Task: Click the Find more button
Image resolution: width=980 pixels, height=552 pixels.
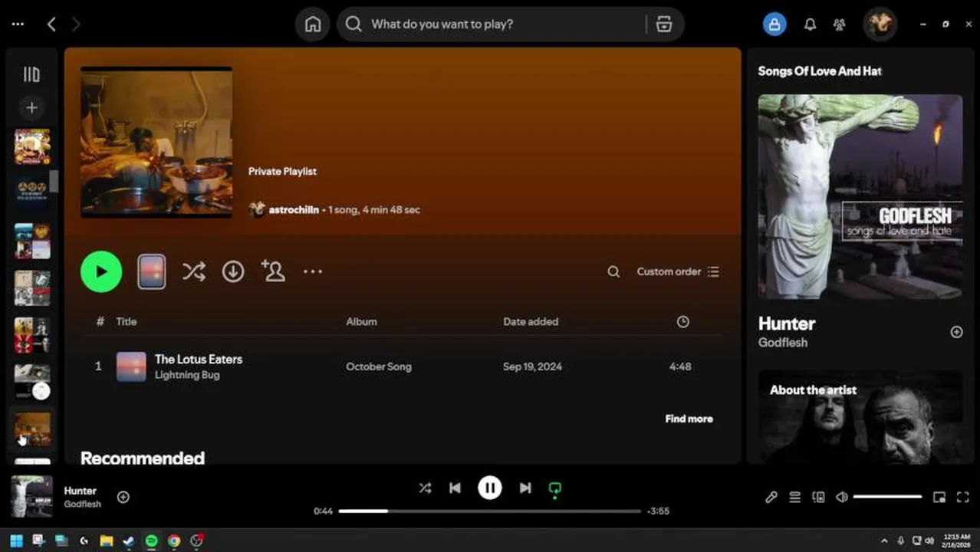Action: (x=689, y=419)
